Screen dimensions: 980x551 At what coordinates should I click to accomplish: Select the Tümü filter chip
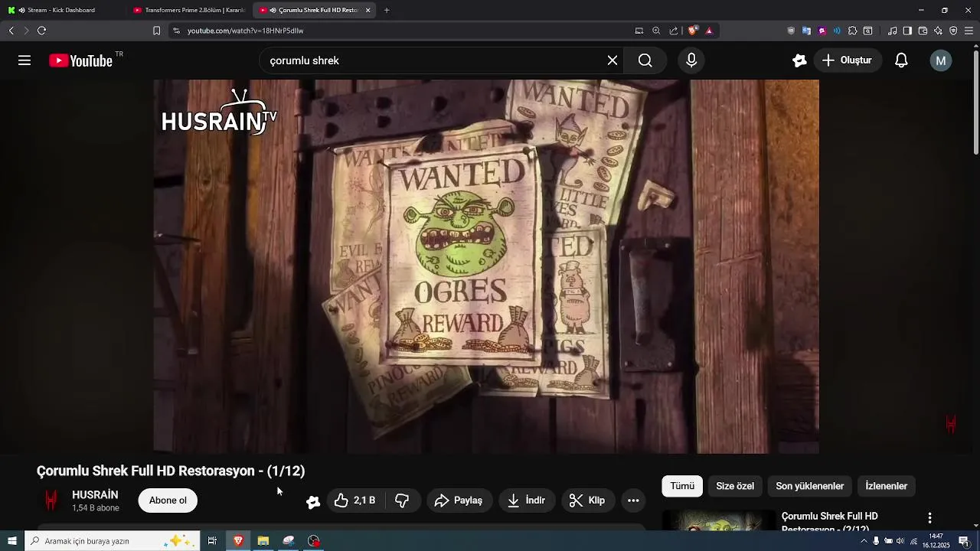point(682,486)
